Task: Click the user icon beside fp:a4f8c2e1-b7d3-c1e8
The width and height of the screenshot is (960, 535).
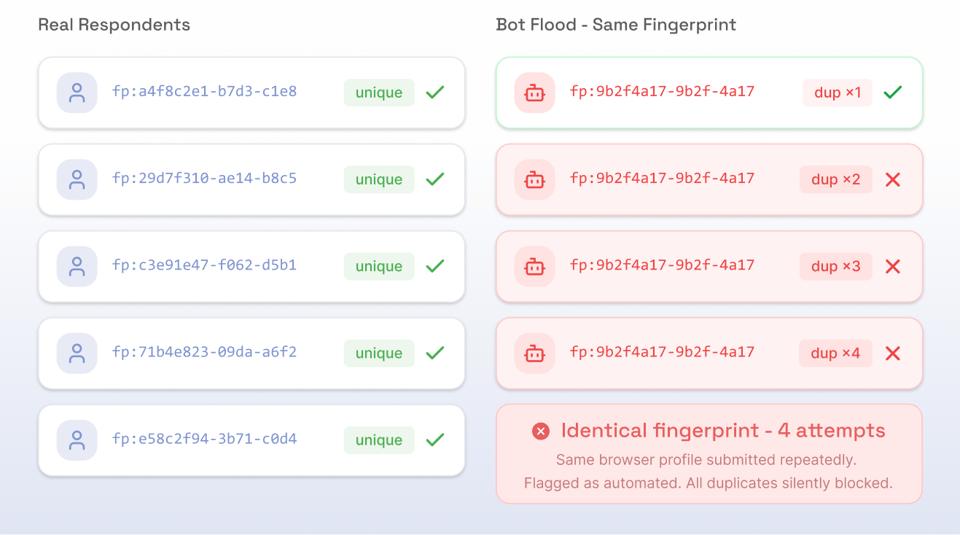Action: [77, 92]
